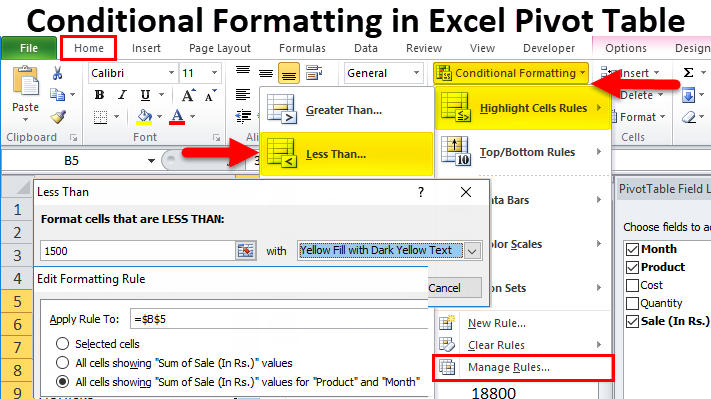Open the Clipboard group dialog launcher
Screen dimensions: 711x399
(x=73, y=138)
